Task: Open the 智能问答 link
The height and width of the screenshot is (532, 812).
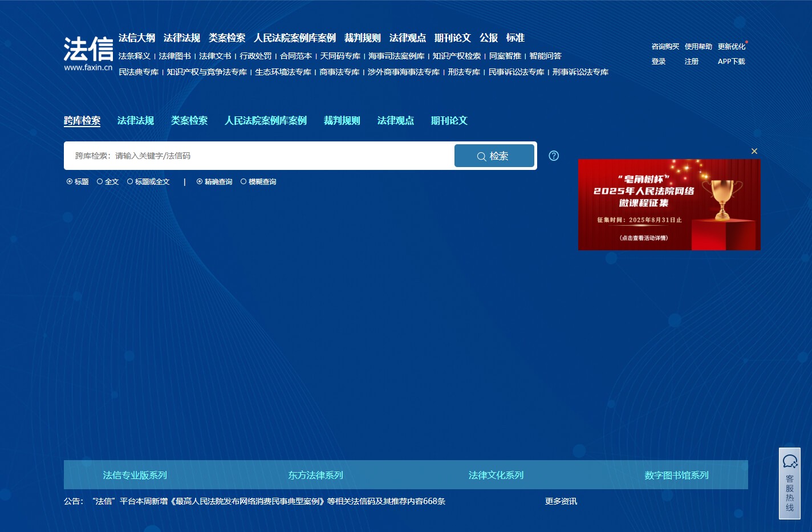Action: [545, 56]
